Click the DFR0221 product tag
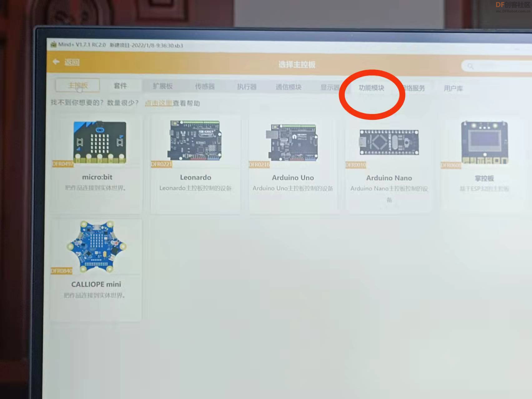 (161, 164)
